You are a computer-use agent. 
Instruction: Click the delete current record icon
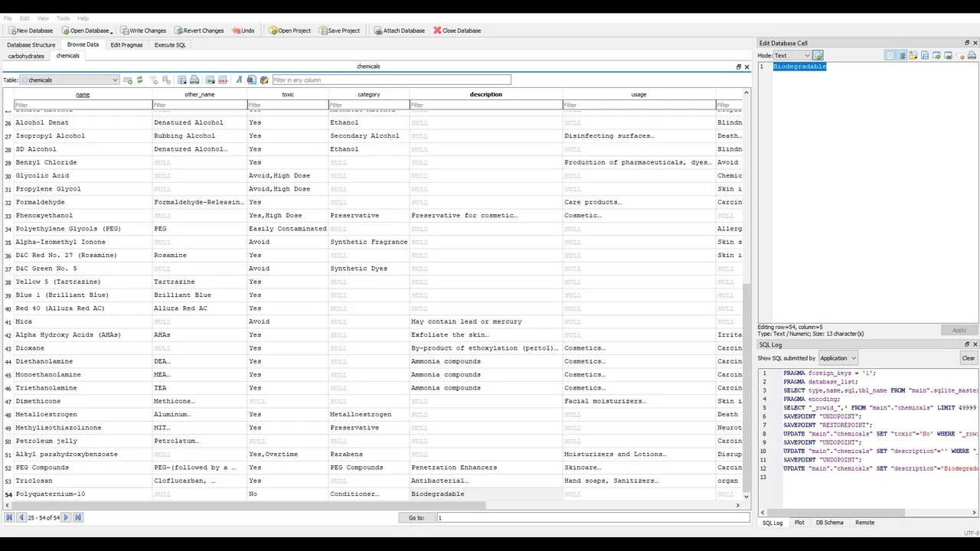[x=223, y=80]
